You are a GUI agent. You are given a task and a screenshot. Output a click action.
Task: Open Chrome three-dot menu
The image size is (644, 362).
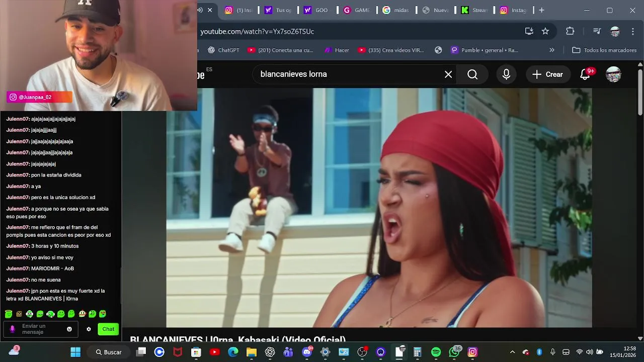(x=633, y=31)
